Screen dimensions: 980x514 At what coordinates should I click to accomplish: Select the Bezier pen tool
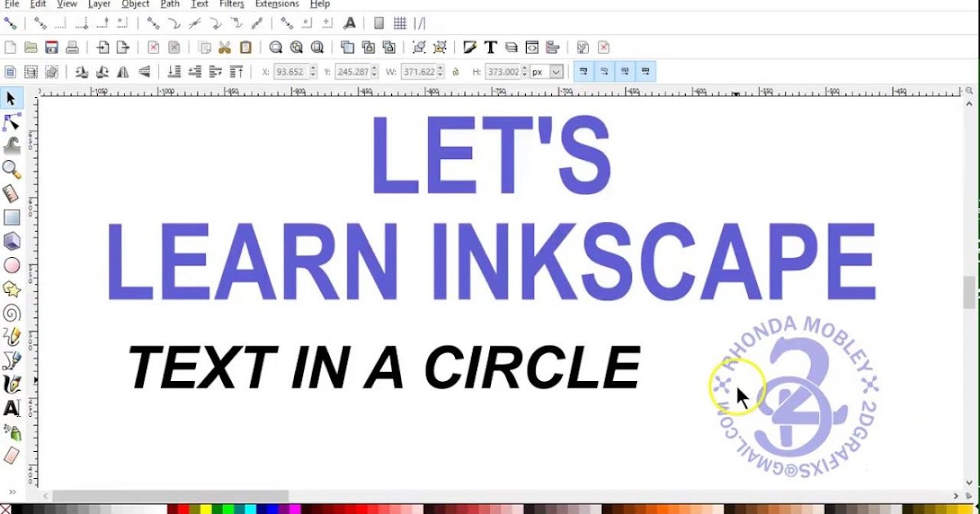point(11,360)
